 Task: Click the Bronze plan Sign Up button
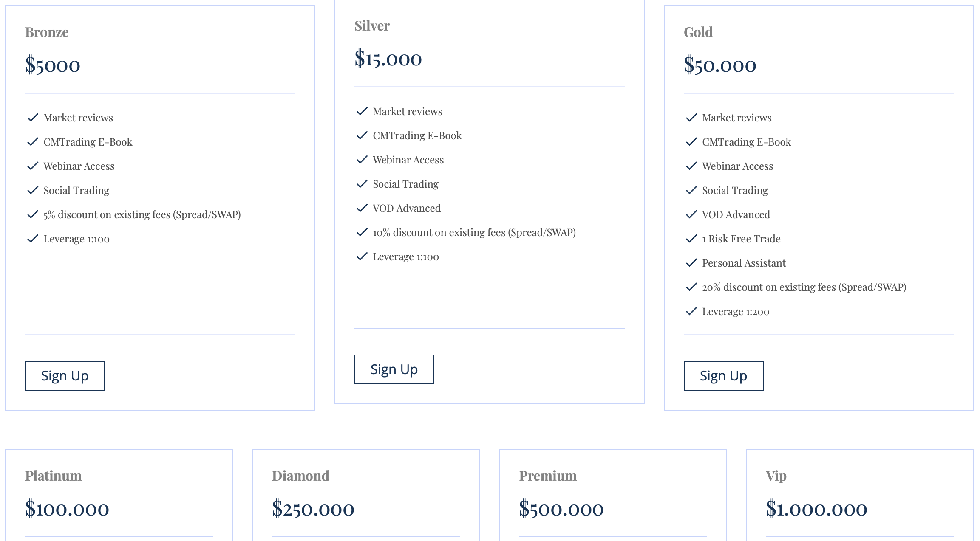[x=65, y=376]
